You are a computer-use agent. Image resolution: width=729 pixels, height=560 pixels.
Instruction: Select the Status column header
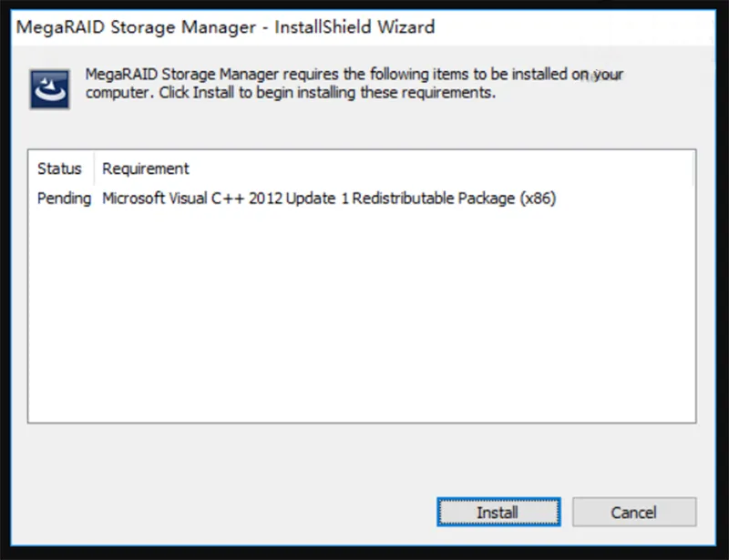click(x=59, y=168)
